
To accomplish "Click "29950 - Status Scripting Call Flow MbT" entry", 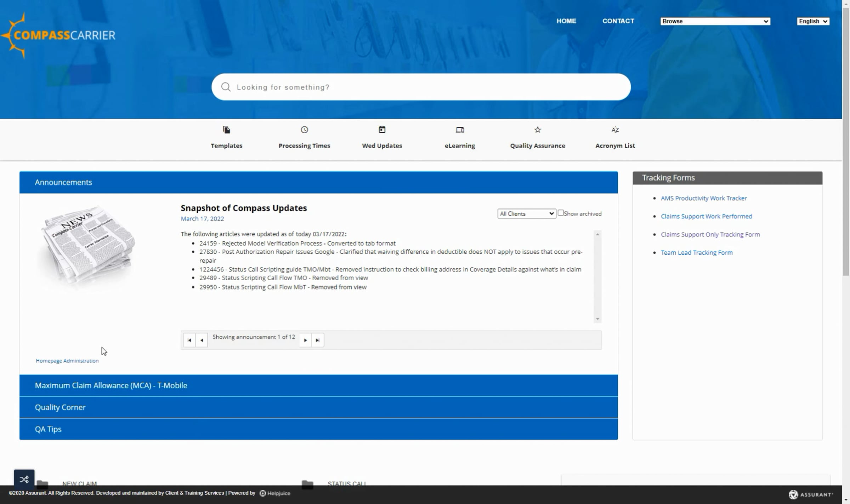I will click(x=283, y=287).
